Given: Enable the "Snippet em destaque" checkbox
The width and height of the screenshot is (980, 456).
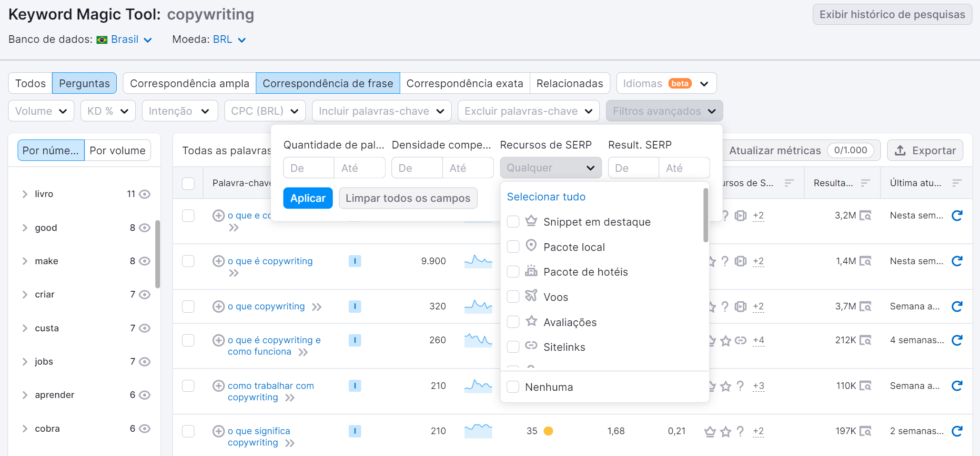Looking at the screenshot, I should [513, 221].
